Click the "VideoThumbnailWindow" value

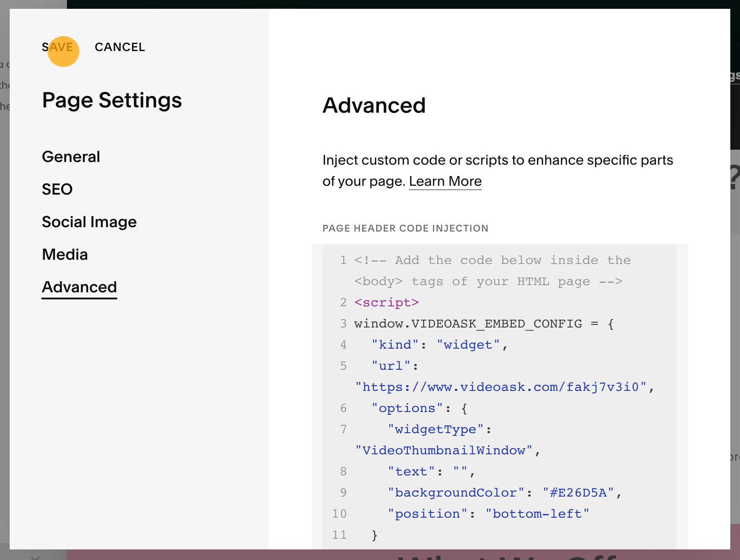pos(444,450)
